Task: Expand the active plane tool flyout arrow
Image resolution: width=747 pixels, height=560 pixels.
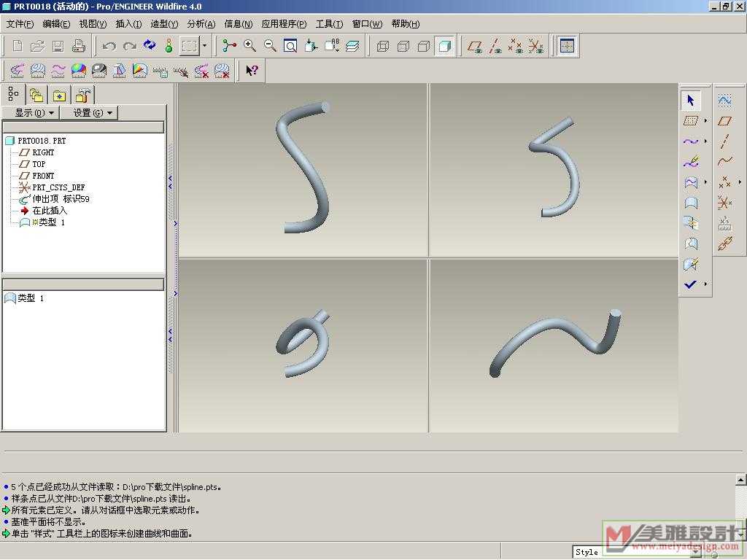Action: click(x=706, y=121)
